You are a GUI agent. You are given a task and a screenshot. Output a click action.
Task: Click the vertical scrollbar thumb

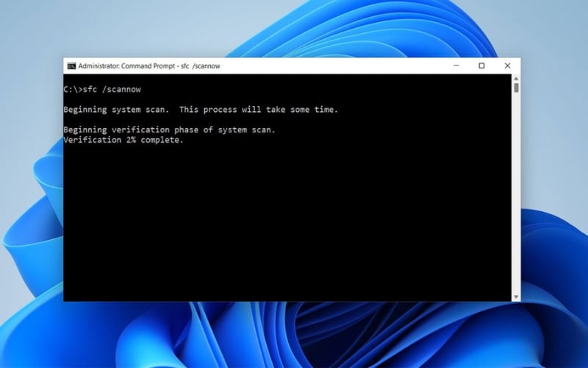coord(517,88)
